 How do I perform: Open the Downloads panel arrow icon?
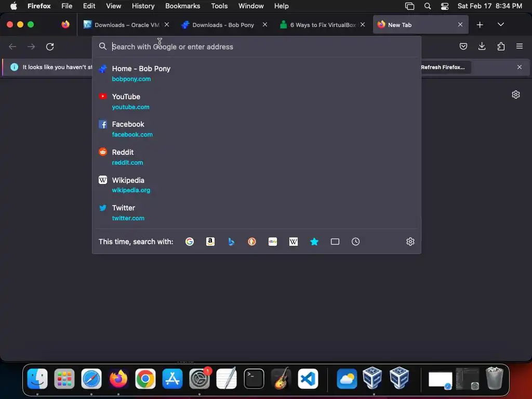tap(482, 46)
